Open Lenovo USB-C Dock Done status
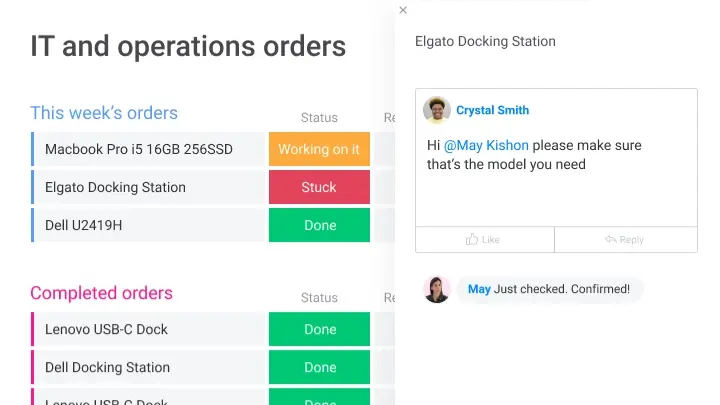Viewport: 720px width, 405px height. click(x=319, y=329)
